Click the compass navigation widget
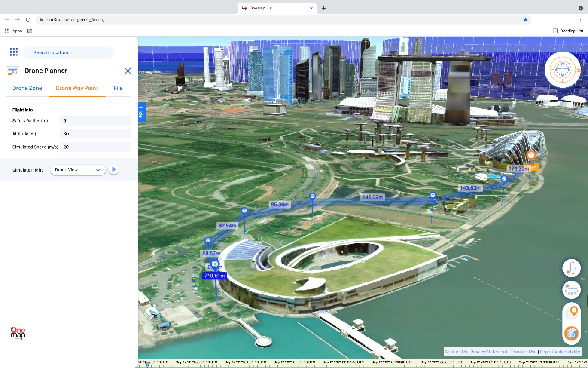The height and width of the screenshot is (368, 588). pos(562,69)
